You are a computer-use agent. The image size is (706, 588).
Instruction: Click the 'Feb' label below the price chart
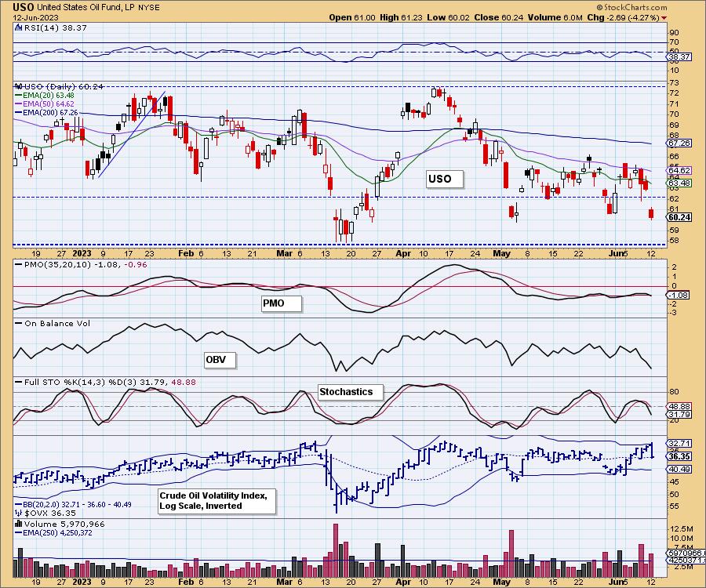pos(185,253)
